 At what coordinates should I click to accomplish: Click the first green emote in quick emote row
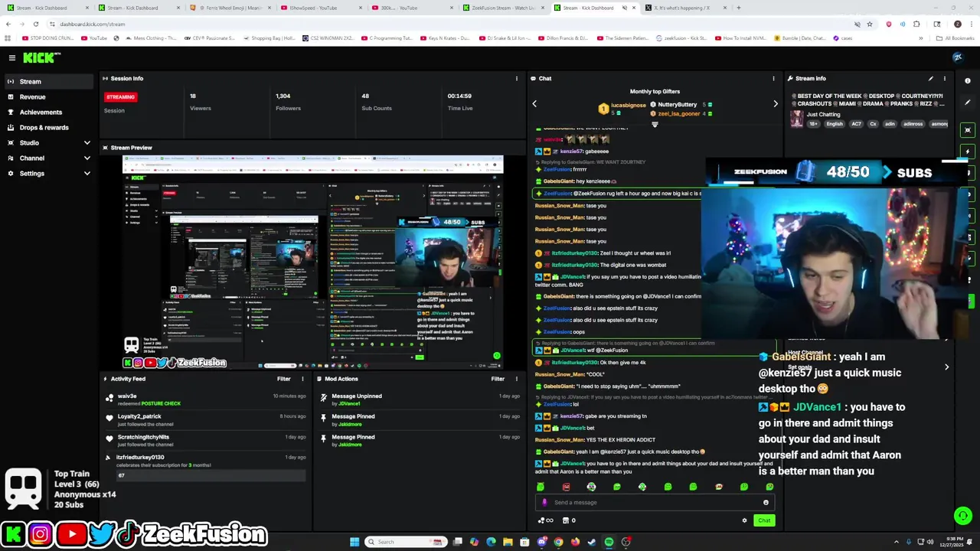pyautogui.click(x=541, y=487)
